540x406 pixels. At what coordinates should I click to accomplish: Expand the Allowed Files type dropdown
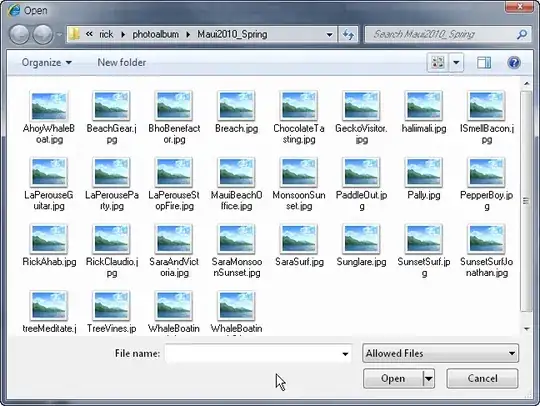point(440,353)
